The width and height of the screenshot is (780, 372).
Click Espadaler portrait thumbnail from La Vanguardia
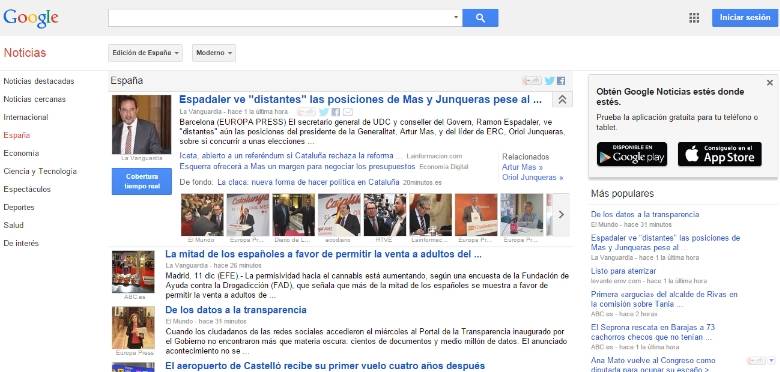(x=141, y=124)
